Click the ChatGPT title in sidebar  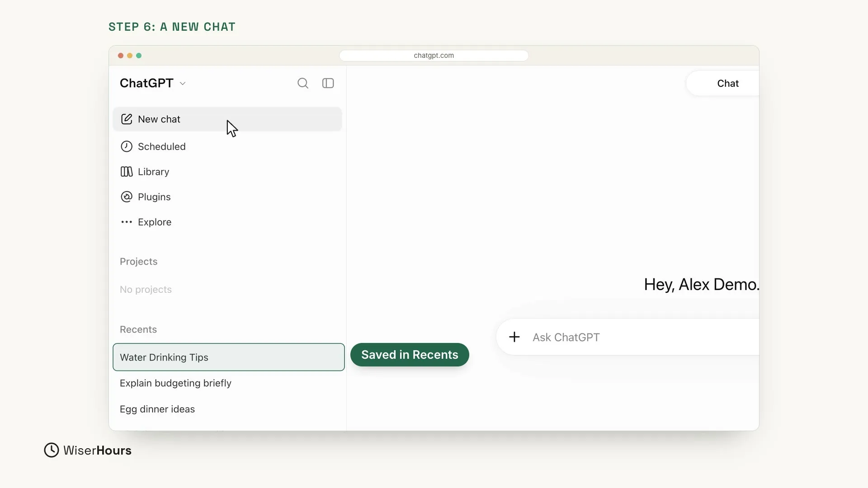[x=146, y=83]
